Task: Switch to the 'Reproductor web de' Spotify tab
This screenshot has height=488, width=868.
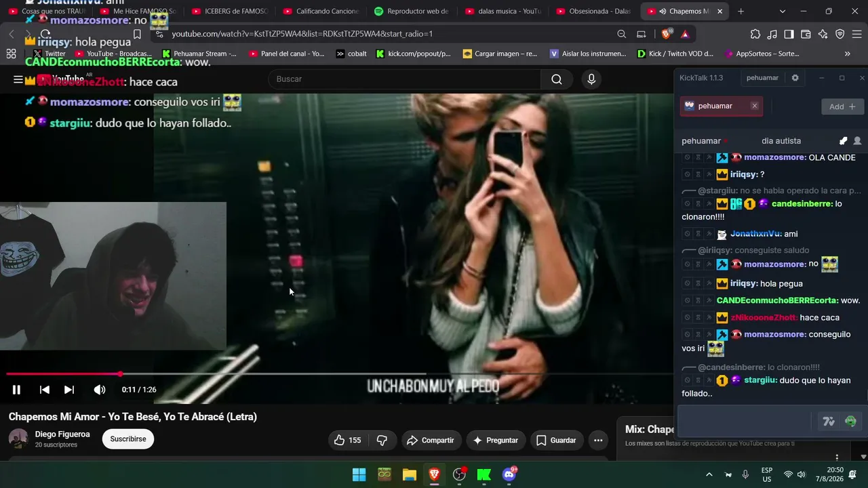Action: [412, 12]
